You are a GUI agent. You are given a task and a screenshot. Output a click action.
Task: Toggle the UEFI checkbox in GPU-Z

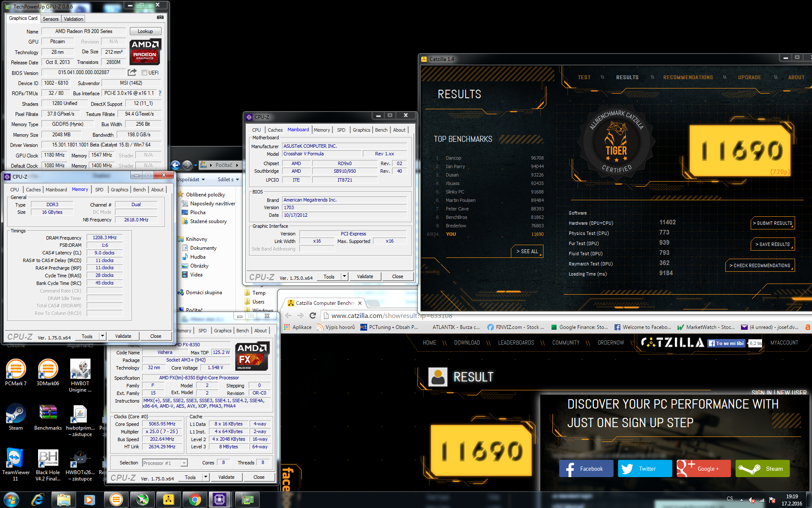coord(144,73)
